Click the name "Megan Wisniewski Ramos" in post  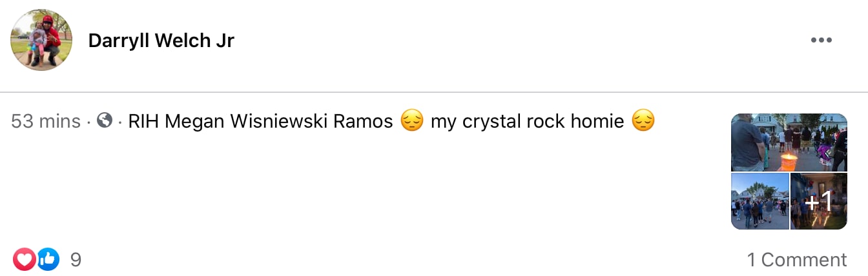[x=279, y=121]
